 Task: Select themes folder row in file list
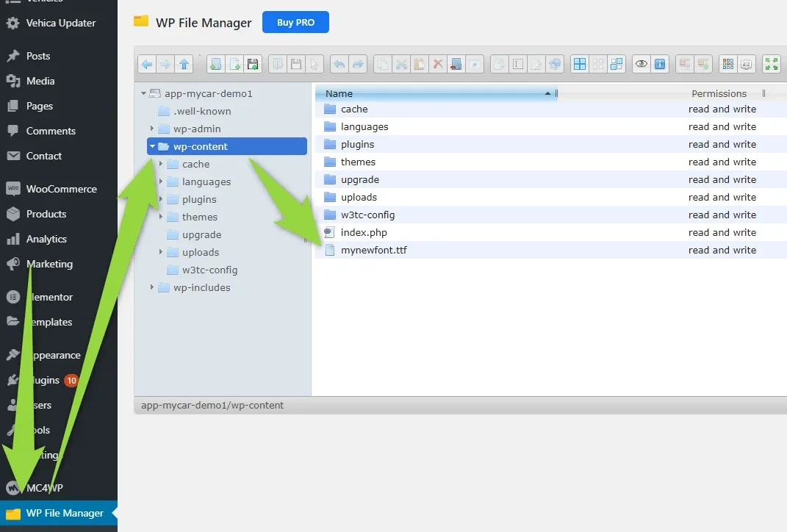pos(550,162)
